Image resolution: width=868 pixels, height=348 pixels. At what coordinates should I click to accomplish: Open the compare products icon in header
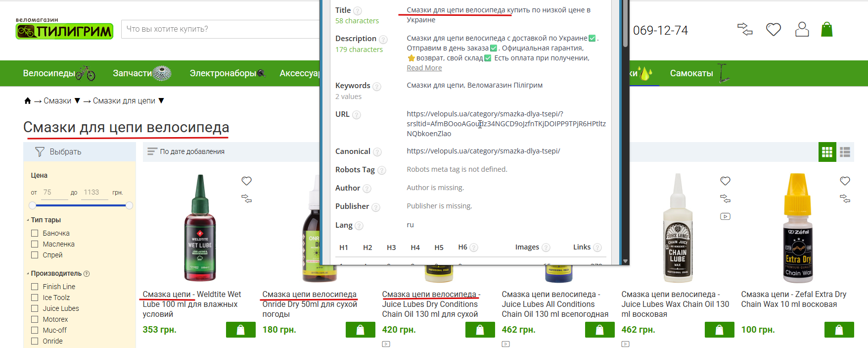coord(745,30)
